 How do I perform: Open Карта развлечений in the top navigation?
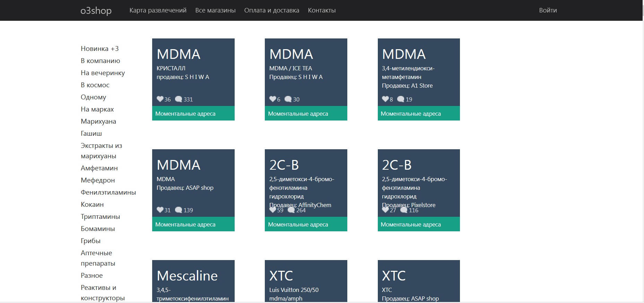[158, 10]
